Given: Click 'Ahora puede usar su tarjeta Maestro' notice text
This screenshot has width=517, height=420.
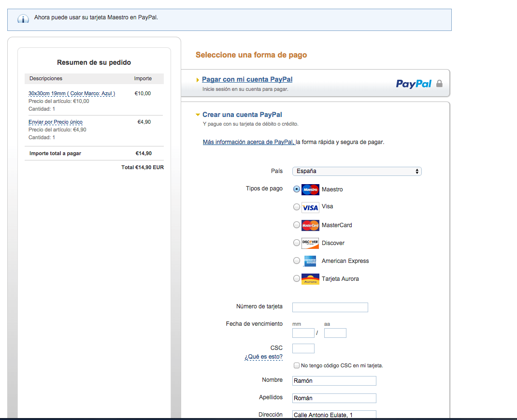Looking at the screenshot, I should point(96,17).
